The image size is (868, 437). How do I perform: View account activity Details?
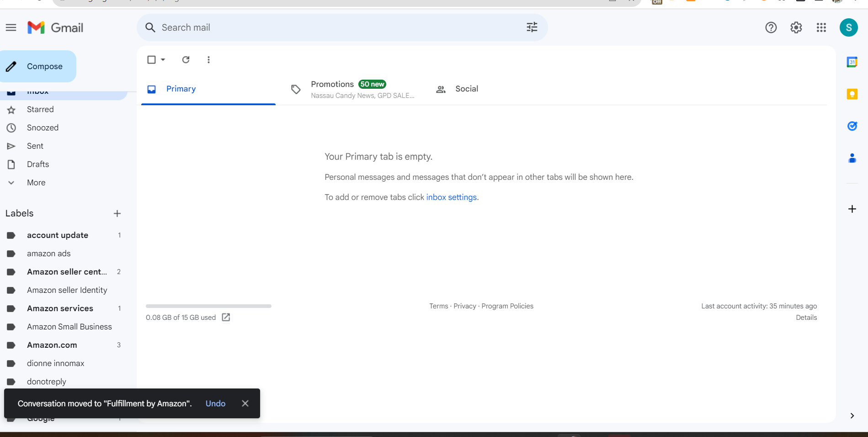[806, 318]
